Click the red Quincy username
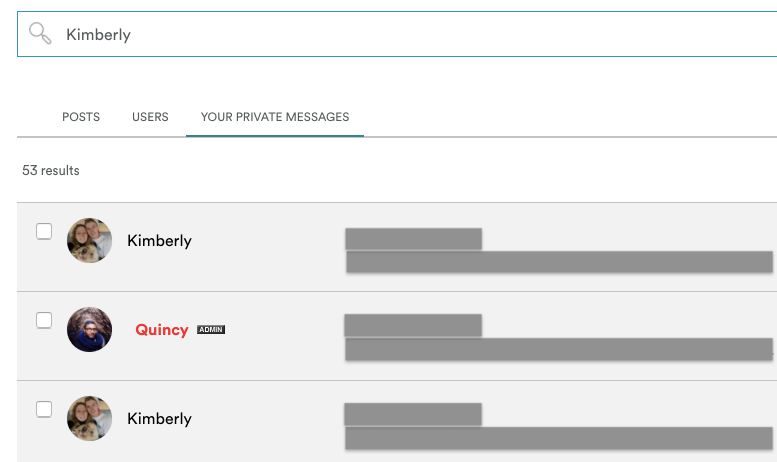The height and width of the screenshot is (462, 777). tap(162, 330)
